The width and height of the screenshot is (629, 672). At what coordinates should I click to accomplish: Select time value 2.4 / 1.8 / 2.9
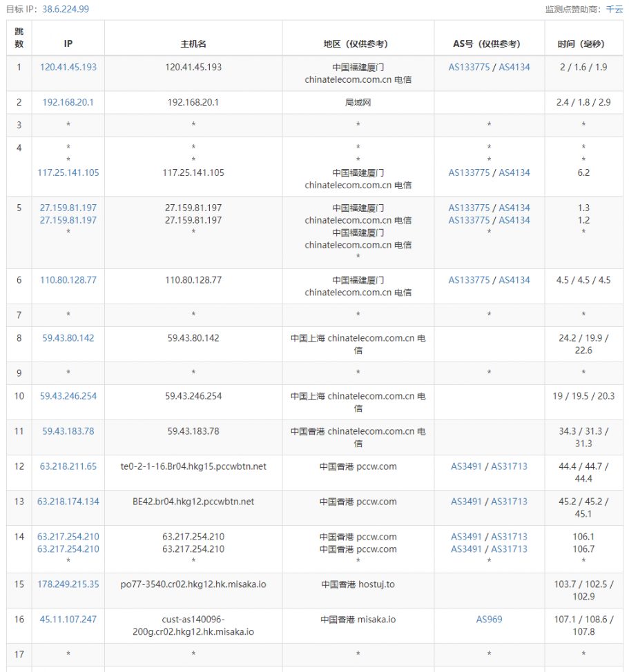(x=583, y=102)
